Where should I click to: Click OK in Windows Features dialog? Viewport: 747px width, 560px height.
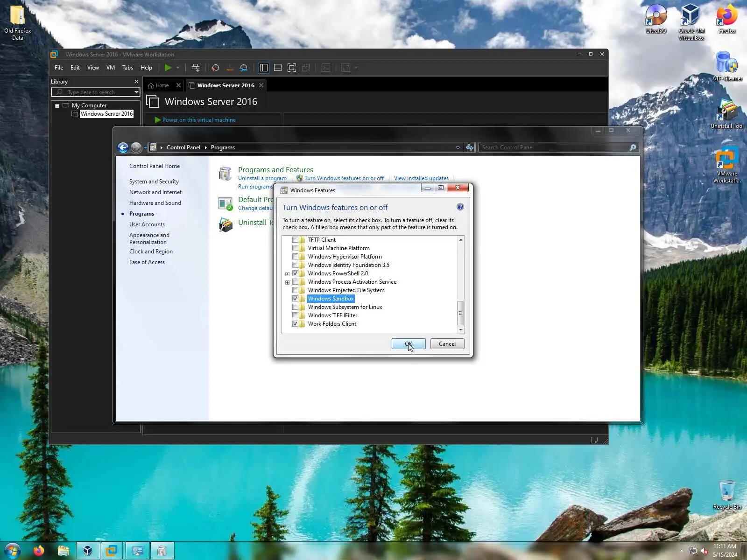click(x=409, y=344)
